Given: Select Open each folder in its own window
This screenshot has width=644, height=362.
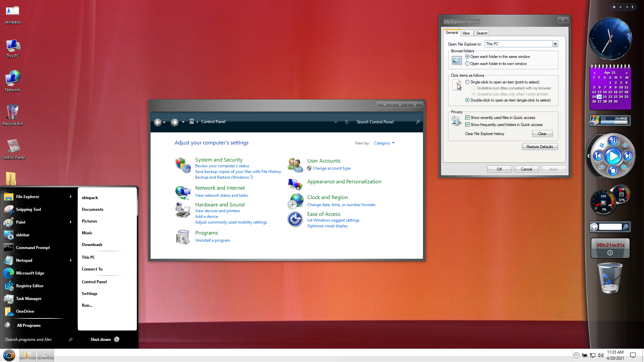Looking at the screenshot, I should [467, 64].
